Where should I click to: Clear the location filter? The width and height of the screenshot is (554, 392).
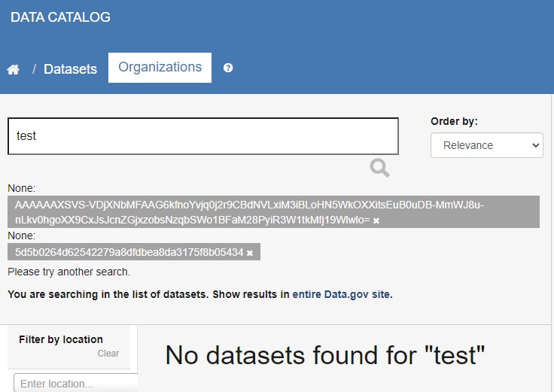coord(108,354)
